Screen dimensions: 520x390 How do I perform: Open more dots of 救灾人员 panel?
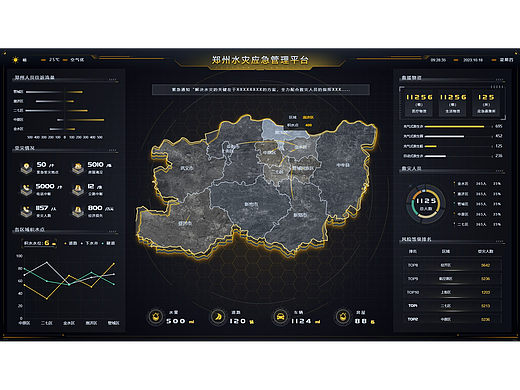pos(499,171)
